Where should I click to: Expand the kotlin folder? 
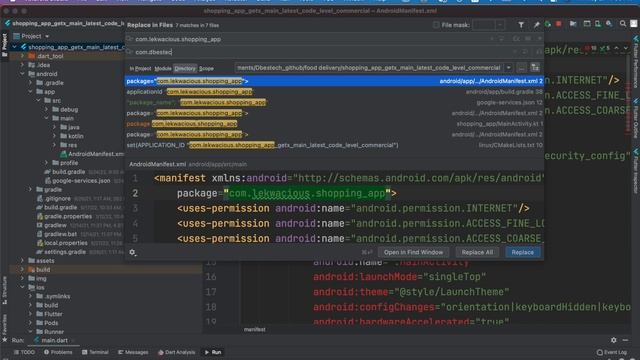pyautogui.click(x=55, y=136)
